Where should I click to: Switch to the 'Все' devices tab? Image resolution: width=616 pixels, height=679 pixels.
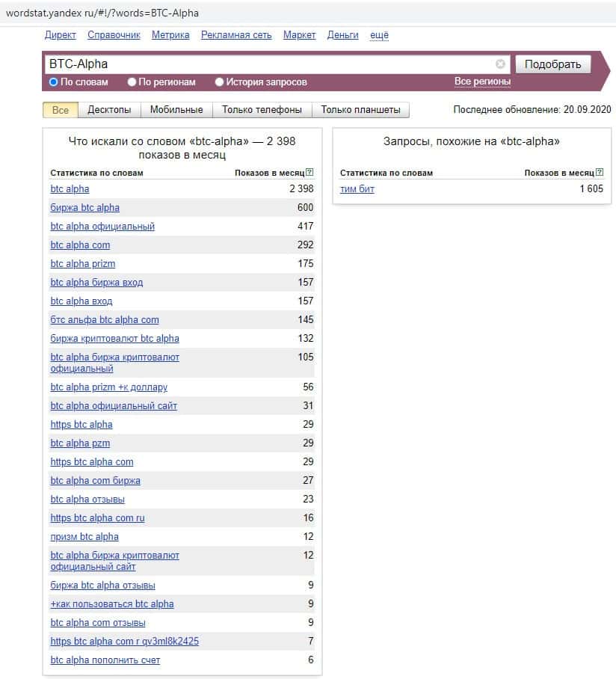click(60, 110)
